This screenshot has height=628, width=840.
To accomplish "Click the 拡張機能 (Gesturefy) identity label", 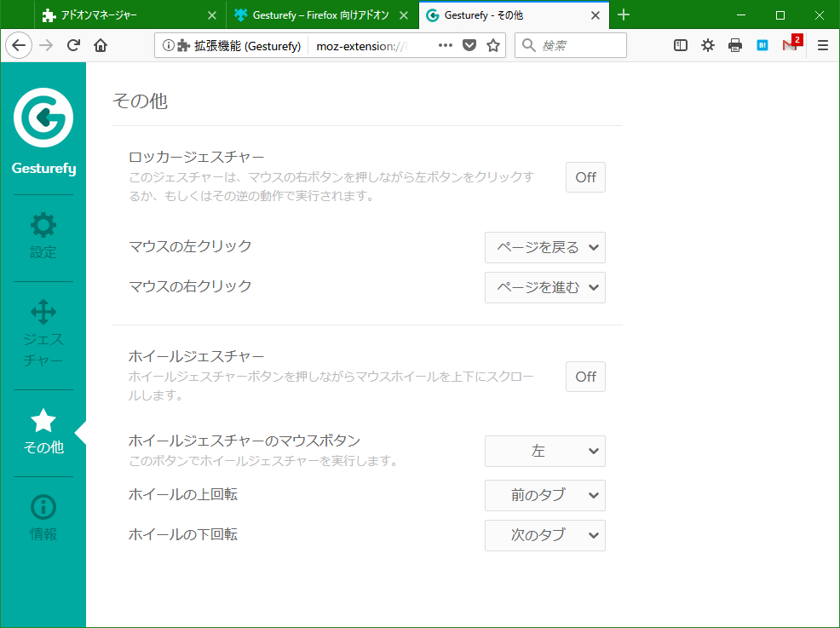I will [248, 46].
